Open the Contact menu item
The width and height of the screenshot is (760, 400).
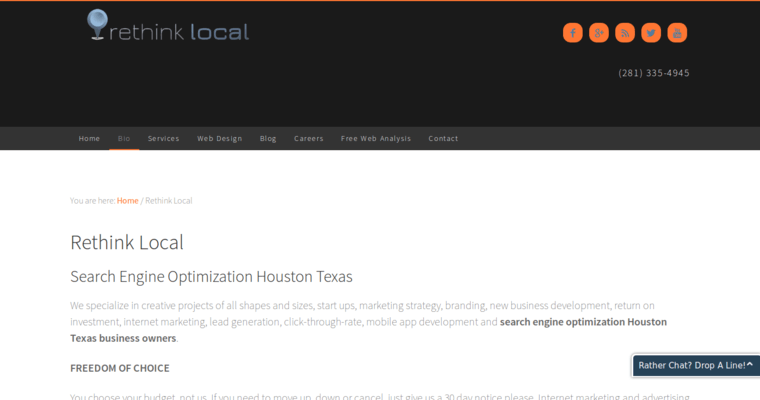click(443, 139)
